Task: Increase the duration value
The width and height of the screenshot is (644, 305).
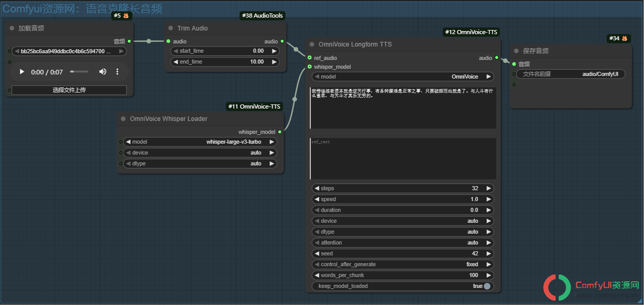Action: [488, 210]
